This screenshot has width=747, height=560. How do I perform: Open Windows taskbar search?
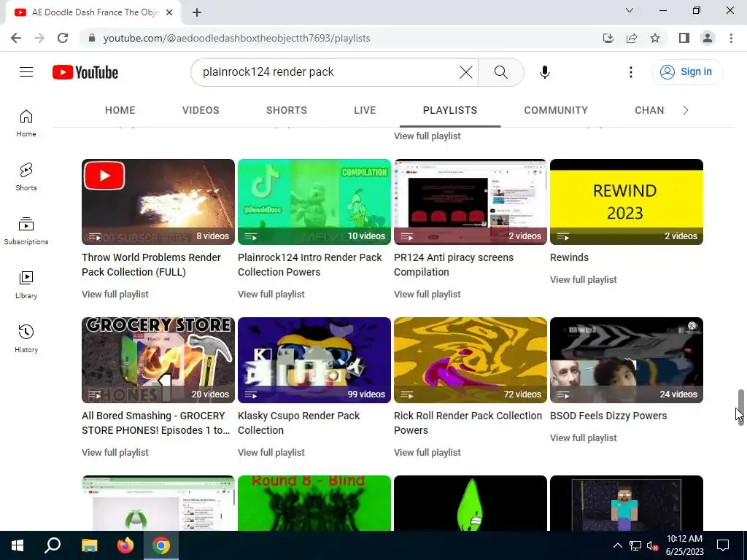pyautogui.click(x=53, y=545)
